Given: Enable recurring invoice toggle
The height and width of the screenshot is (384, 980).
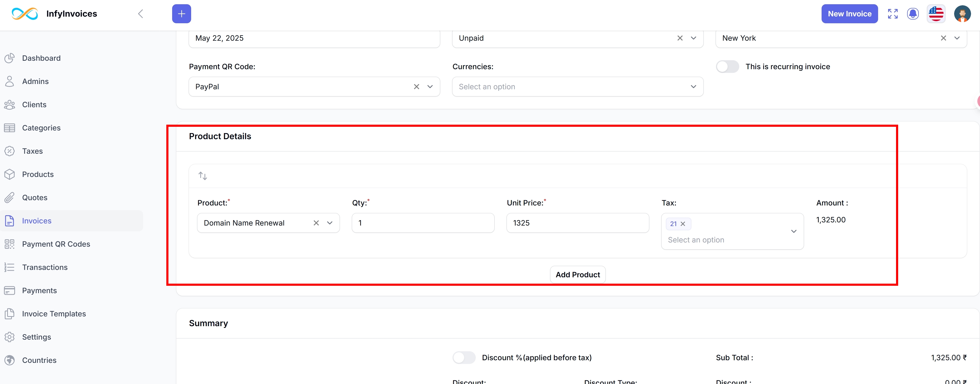Looking at the screenshot, I should tap(727, 67).
